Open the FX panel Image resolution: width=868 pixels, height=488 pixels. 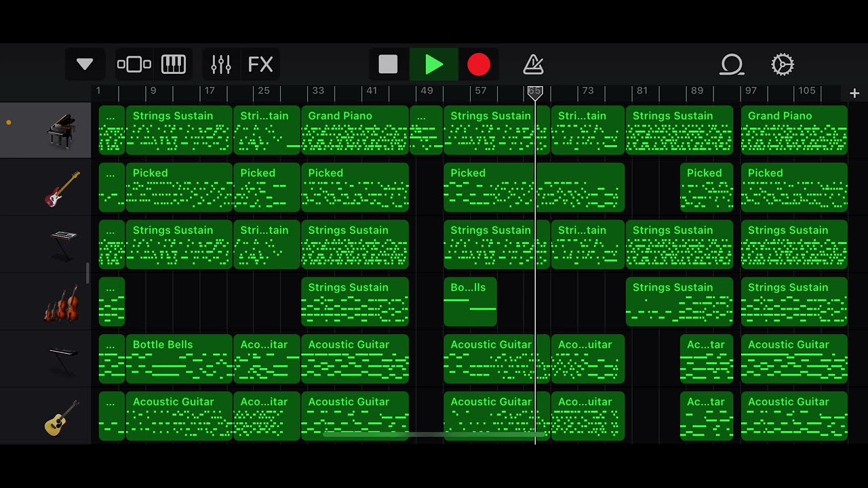click(260, 64)
